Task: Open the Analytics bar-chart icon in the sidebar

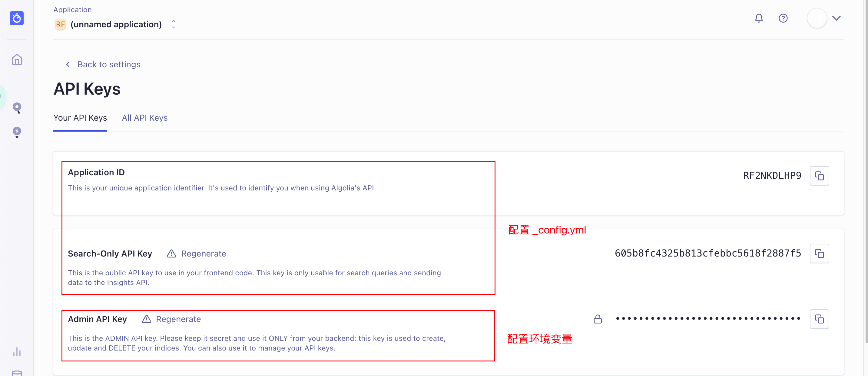Action: (x=17, y=352)
